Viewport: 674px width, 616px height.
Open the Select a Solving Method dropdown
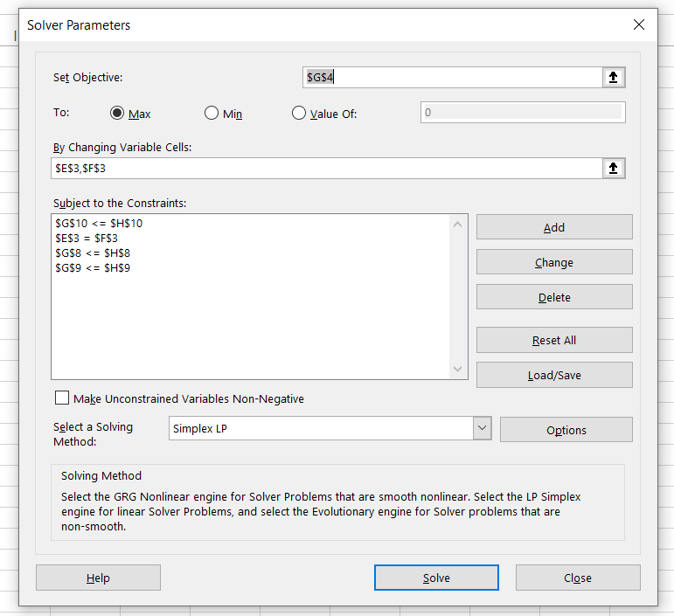click(x=482, y=429)
